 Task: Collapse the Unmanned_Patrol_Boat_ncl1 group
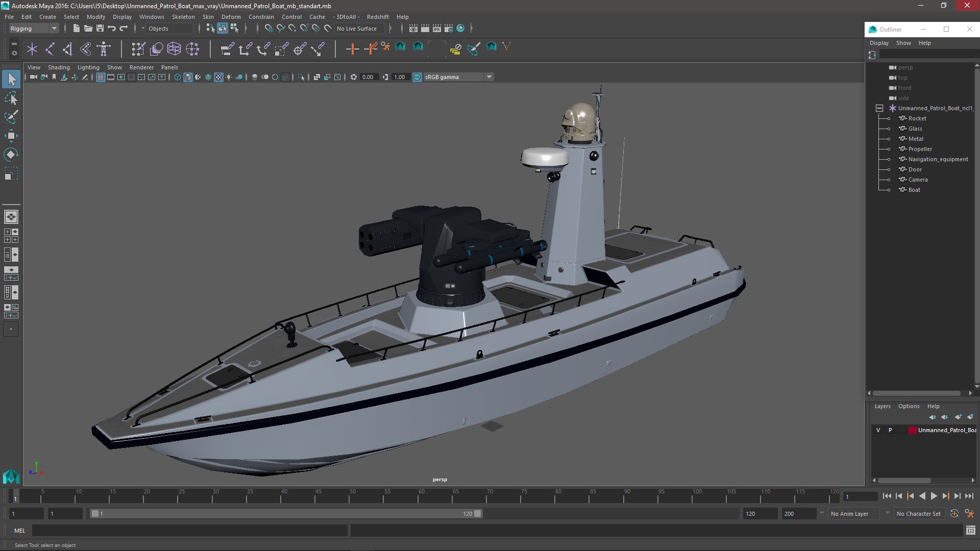pos(879,108)
